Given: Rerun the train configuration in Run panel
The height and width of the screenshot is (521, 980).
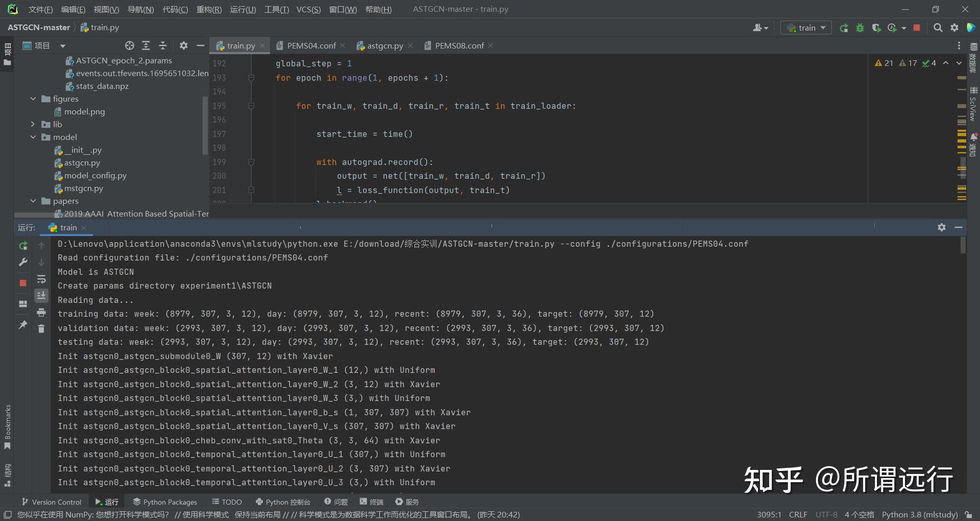Looking at the screenshot, I should click(x=23, y=246).
